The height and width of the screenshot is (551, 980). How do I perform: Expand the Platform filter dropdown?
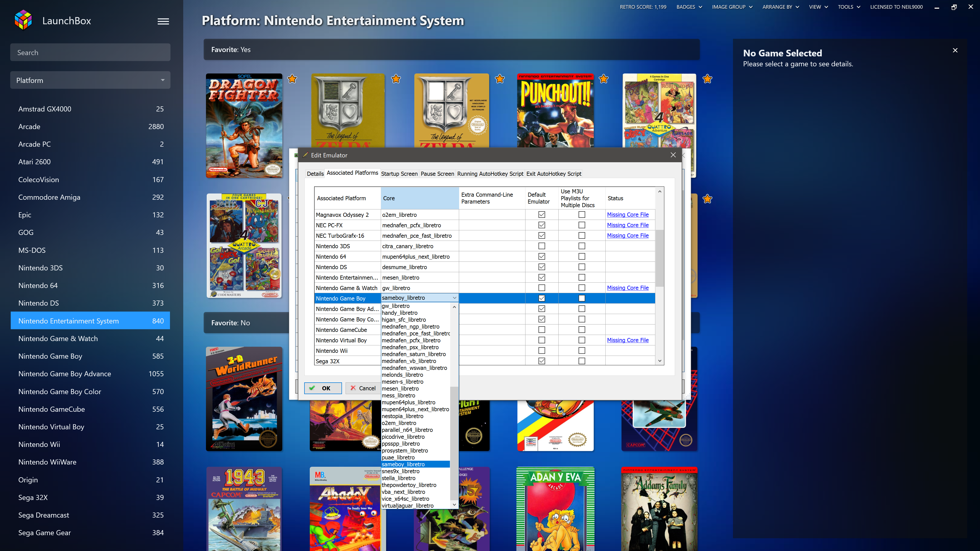pos(90,80)
